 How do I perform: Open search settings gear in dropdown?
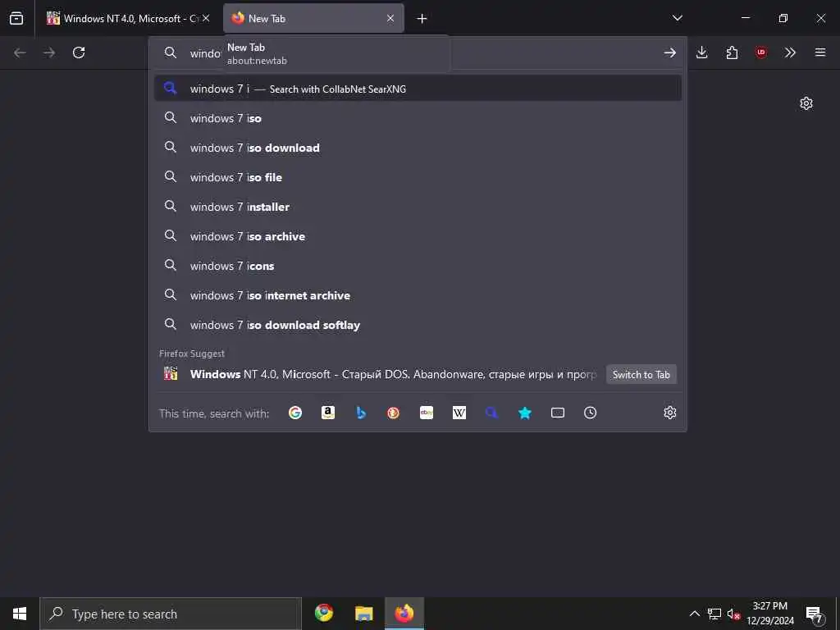(669, 413)
